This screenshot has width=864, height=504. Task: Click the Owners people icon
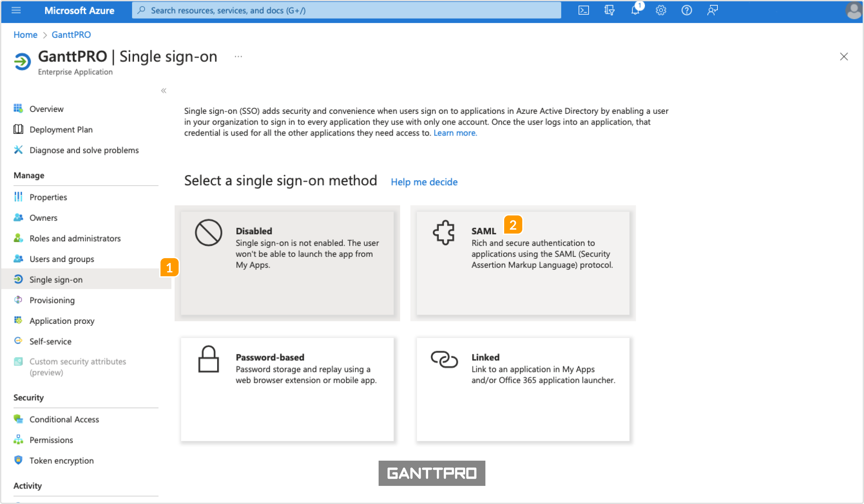pos(18,217)
